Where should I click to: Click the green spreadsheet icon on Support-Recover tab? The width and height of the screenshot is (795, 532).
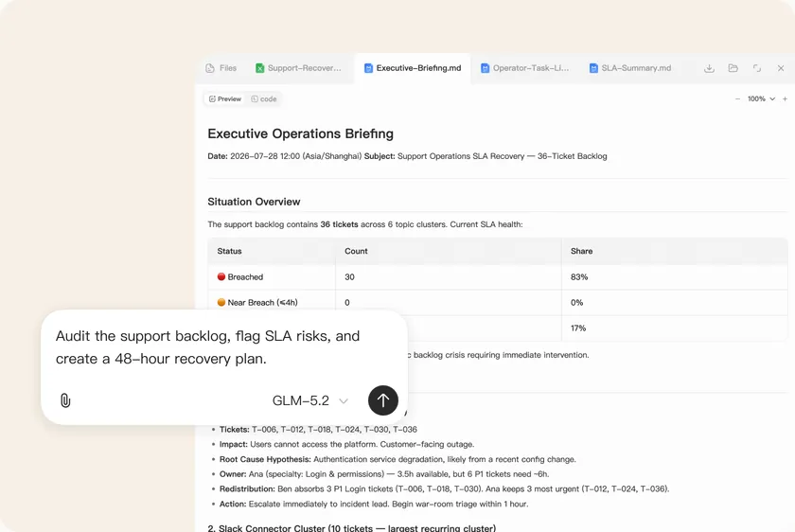(259, 68)
